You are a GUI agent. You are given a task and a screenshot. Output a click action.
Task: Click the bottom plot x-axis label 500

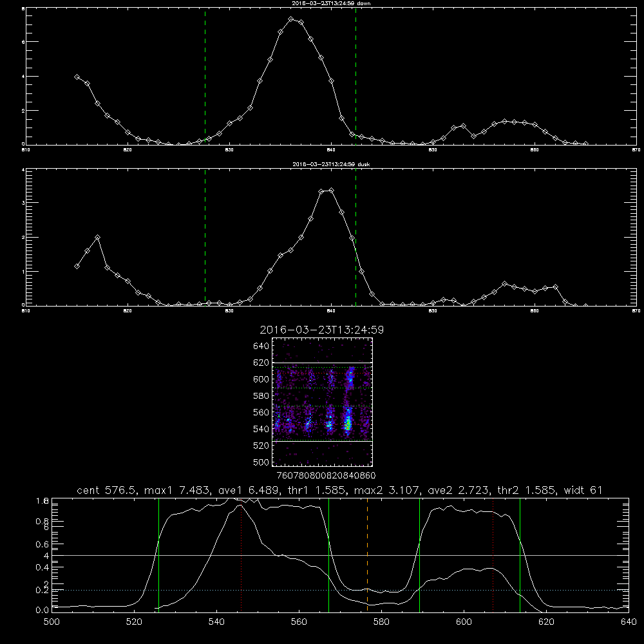[x=52, y=621]
